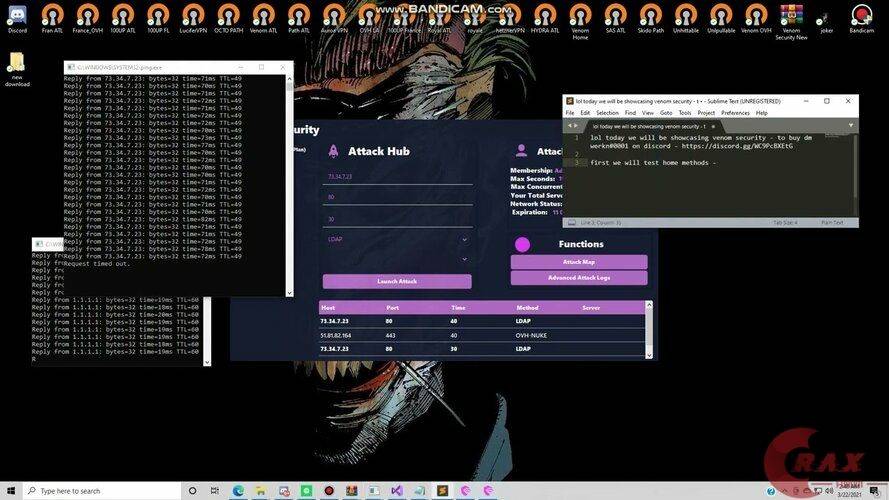Close the open Sublime Text tab

(713, 126)
